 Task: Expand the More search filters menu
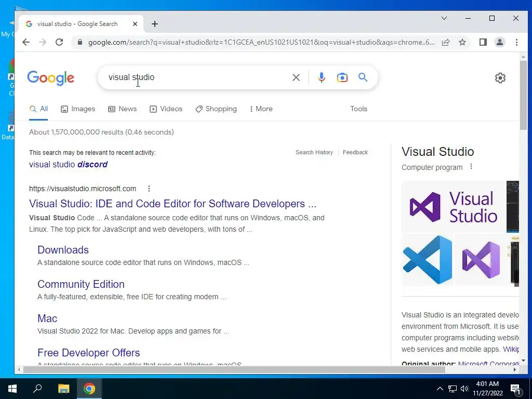[261, 109]
